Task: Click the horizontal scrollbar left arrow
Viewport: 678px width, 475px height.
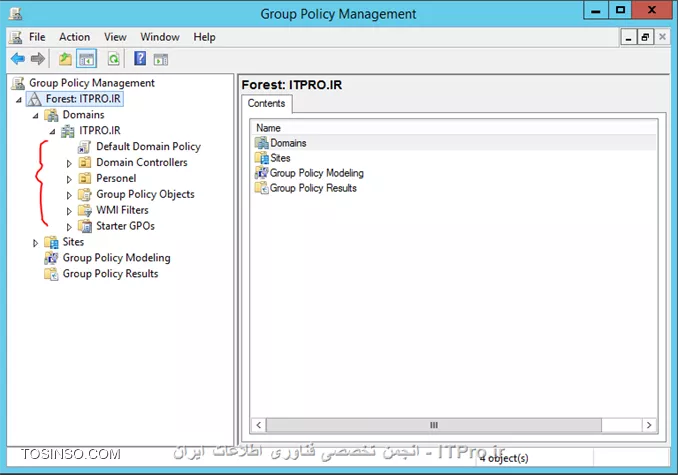Action: point(259,425)
